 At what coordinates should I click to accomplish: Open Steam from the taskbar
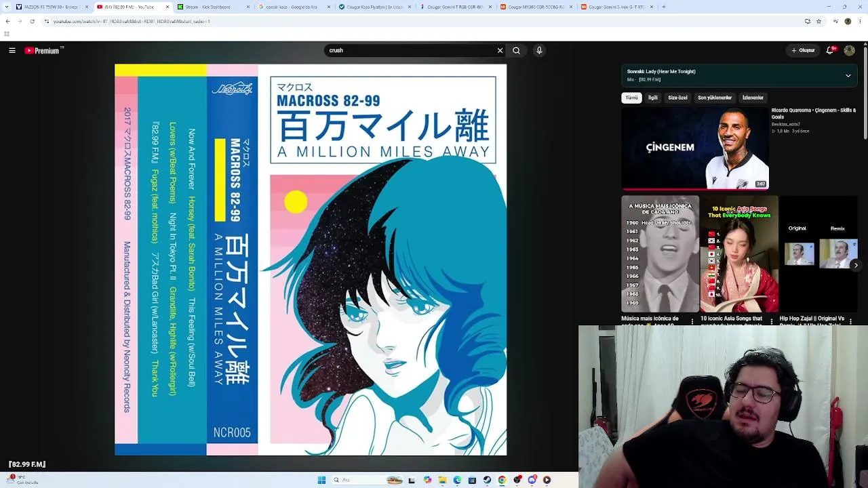tap(487, 480)
